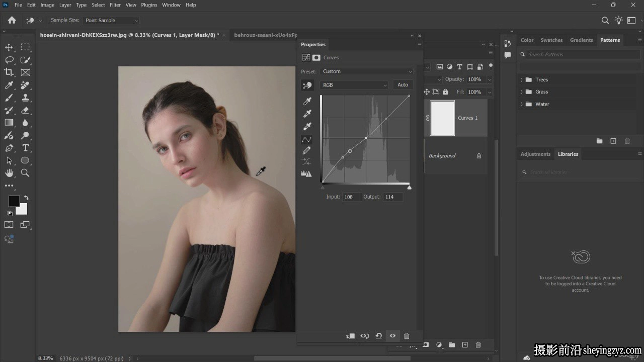Click the Curves Input value field
644x362 pixels.
coord(352,197)
